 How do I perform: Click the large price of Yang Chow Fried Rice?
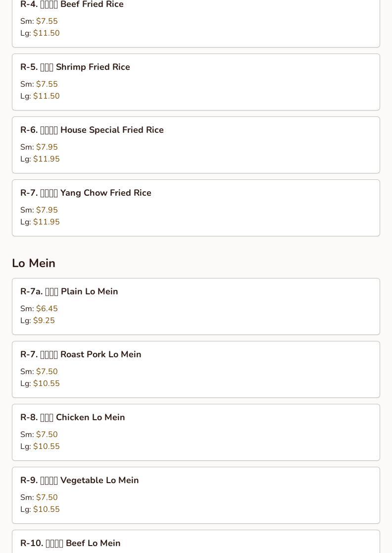(46, 222)
